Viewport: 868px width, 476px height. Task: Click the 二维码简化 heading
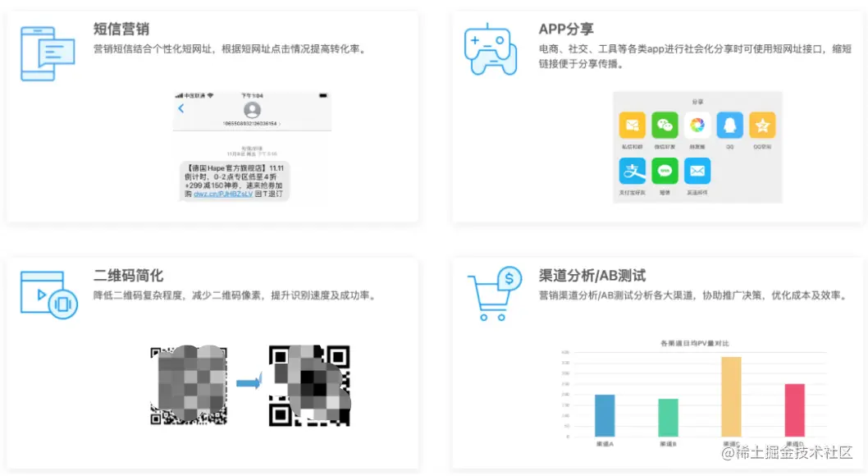pyautogui.click(x=129, y=275)
